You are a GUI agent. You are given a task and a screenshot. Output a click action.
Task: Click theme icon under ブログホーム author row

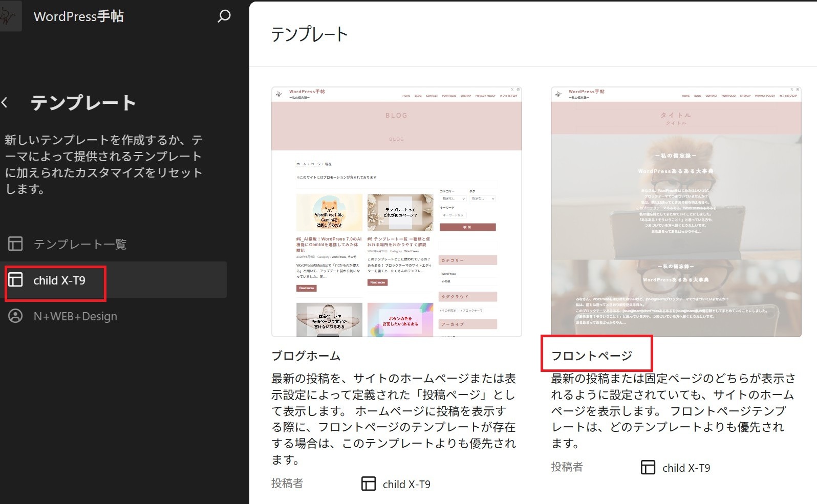click(369, 484)
